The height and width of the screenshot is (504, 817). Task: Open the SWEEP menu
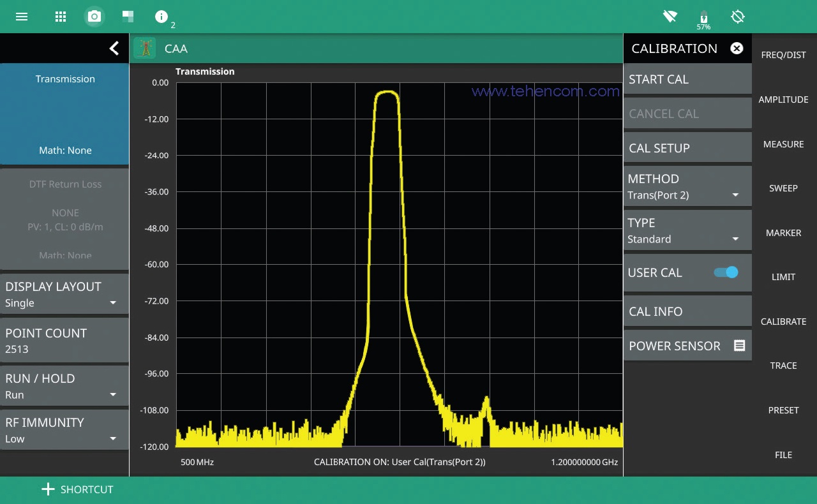(x=784, y=188)
